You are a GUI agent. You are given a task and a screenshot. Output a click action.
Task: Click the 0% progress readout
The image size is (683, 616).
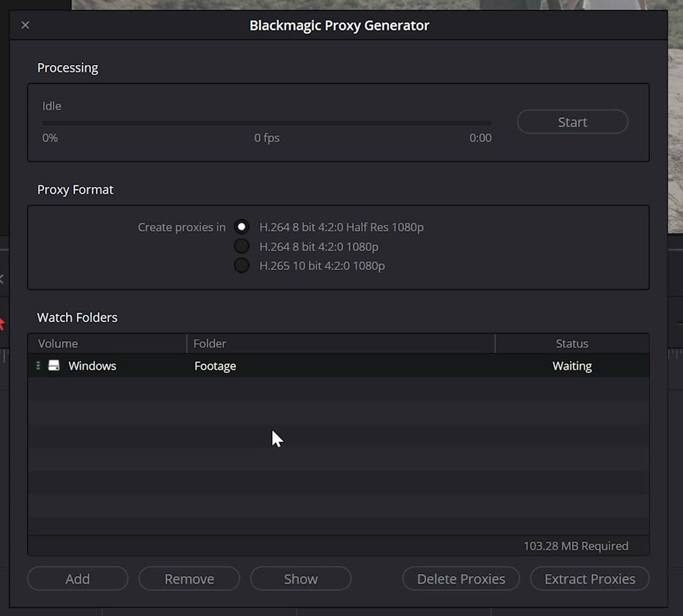[50, 138]
